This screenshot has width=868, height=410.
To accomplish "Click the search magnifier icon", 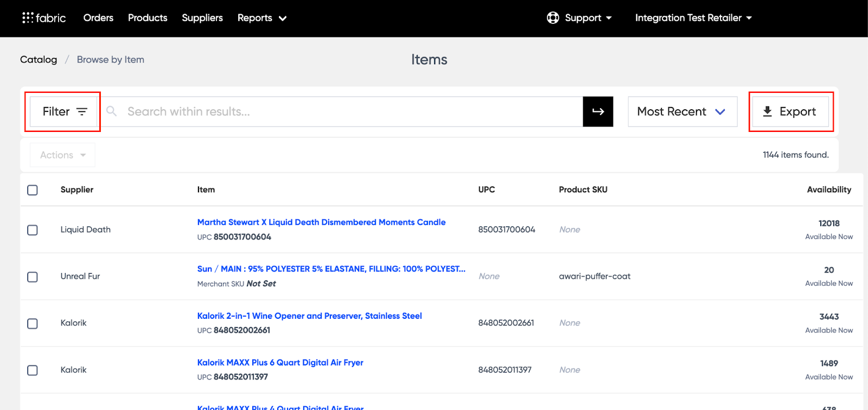I will (x=112, y=111).
